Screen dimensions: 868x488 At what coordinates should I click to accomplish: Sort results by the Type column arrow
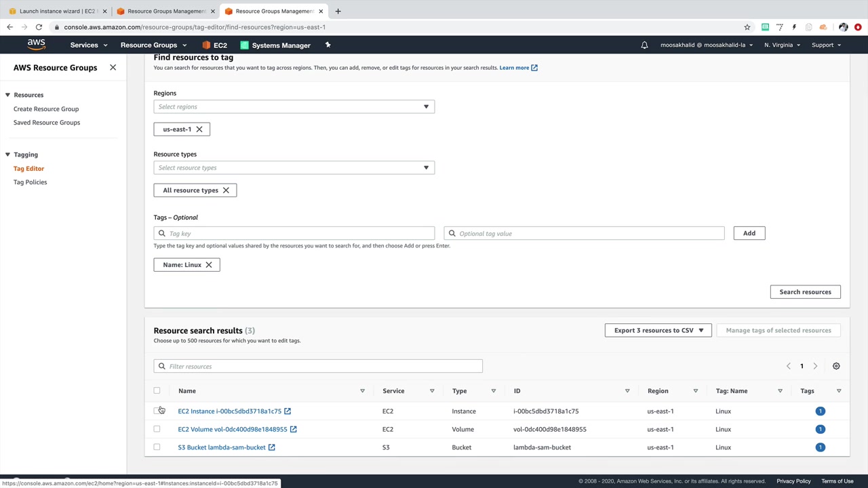(494, 391)
